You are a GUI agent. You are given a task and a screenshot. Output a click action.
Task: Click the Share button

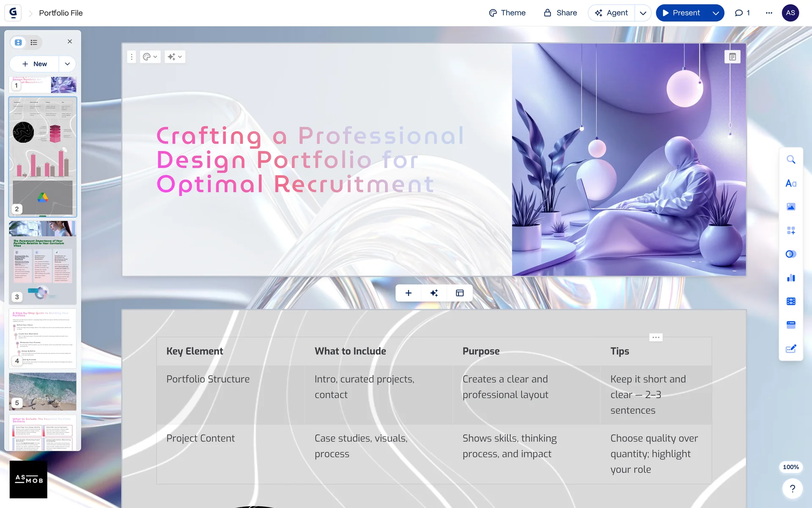click(560, 13)
